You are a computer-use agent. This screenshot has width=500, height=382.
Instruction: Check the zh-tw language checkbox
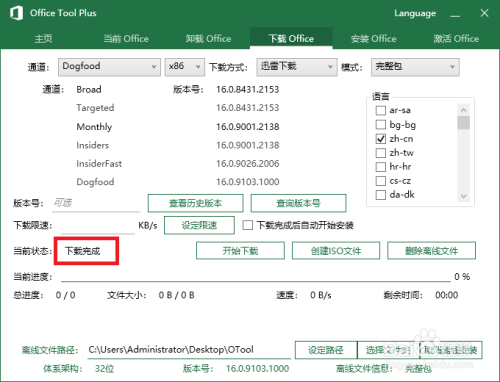click(381, 153)
